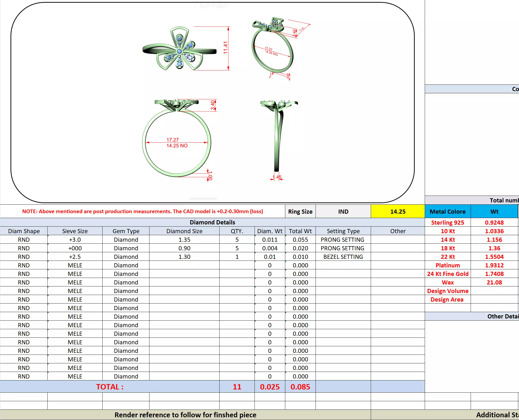
Task: Select the blue Metal Colore header
Action: 447,211
